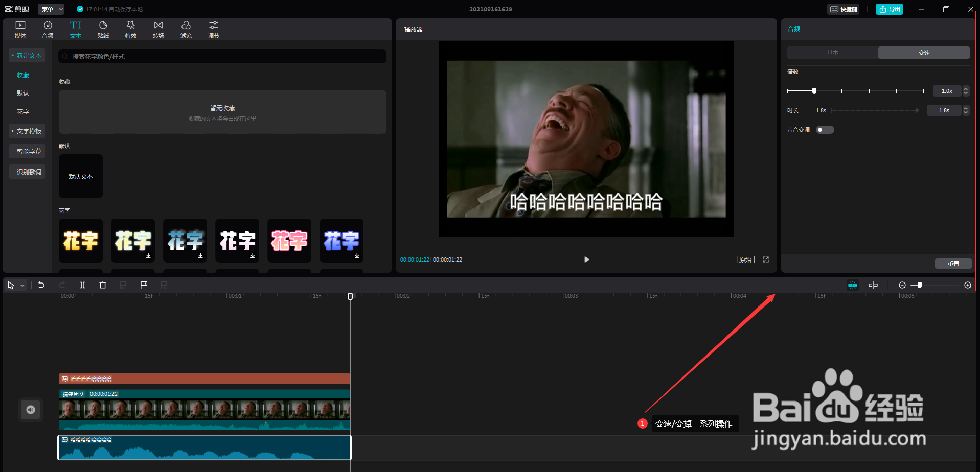Step the 1.0x speed value spinner
This screenshot has height=472, width=980.
pyautogui.click(x=966, y=91)
